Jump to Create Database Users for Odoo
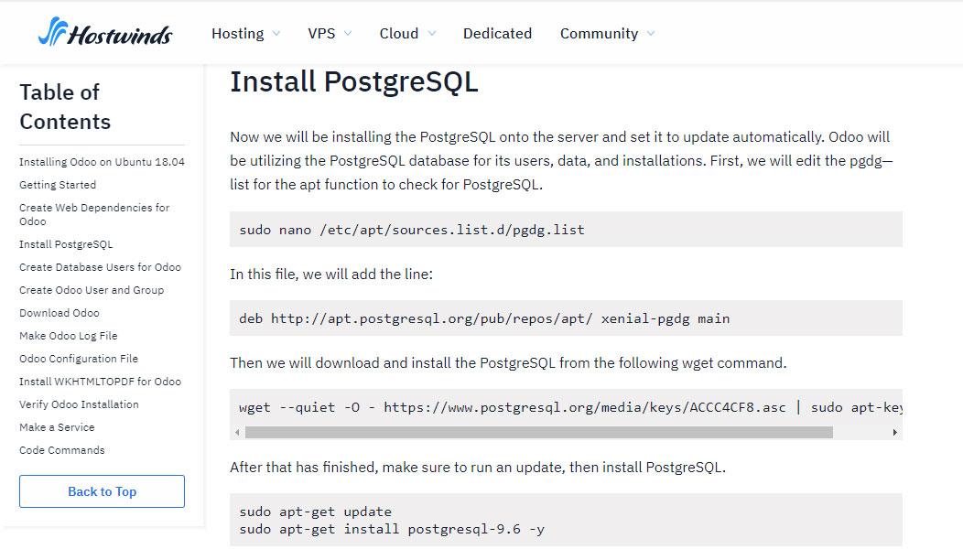 click(100, 267)
